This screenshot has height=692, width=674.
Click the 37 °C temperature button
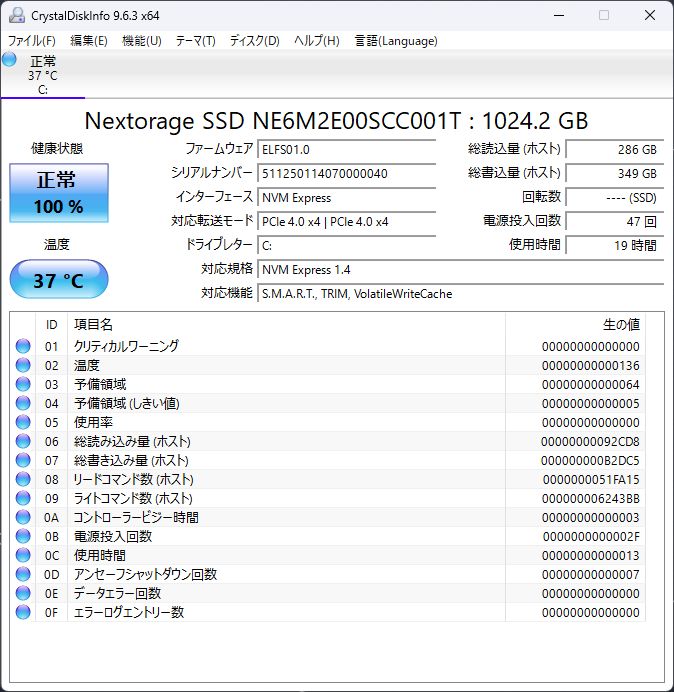pos(59,280)
